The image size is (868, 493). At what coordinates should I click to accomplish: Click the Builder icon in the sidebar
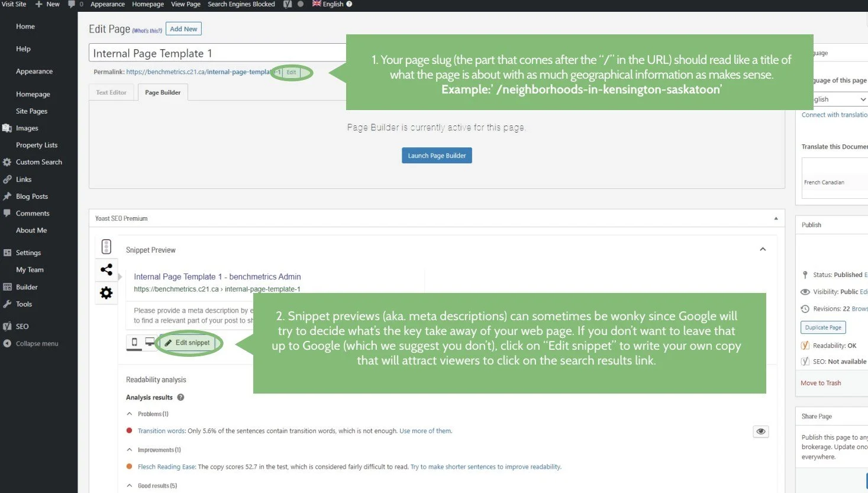coord(7,287)
